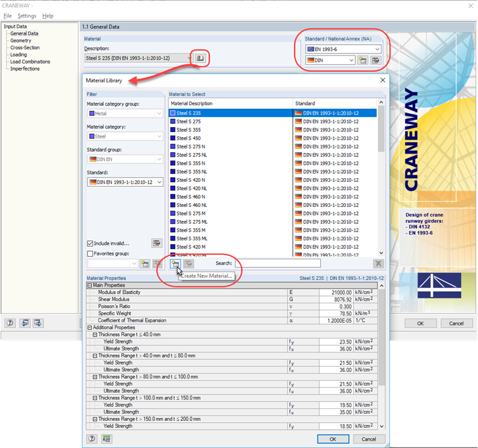Select Steel S 460 NL row
Image resolution: width=478 pixels, height=448 pixels.
tap(273, 205)
